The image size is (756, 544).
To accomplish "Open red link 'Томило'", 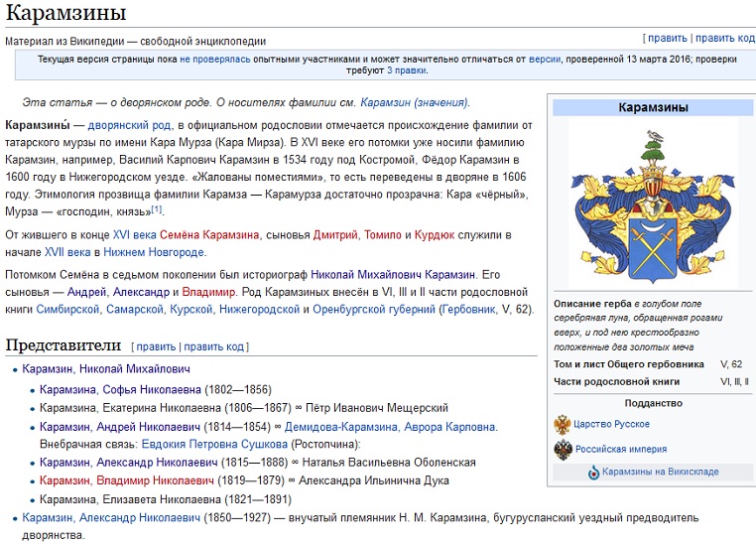I will point(382,235).
